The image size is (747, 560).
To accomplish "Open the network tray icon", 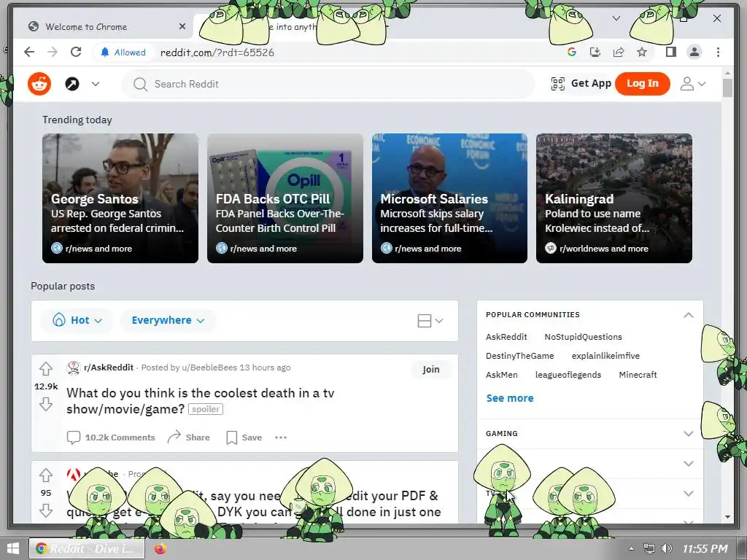I will (649, 548).
